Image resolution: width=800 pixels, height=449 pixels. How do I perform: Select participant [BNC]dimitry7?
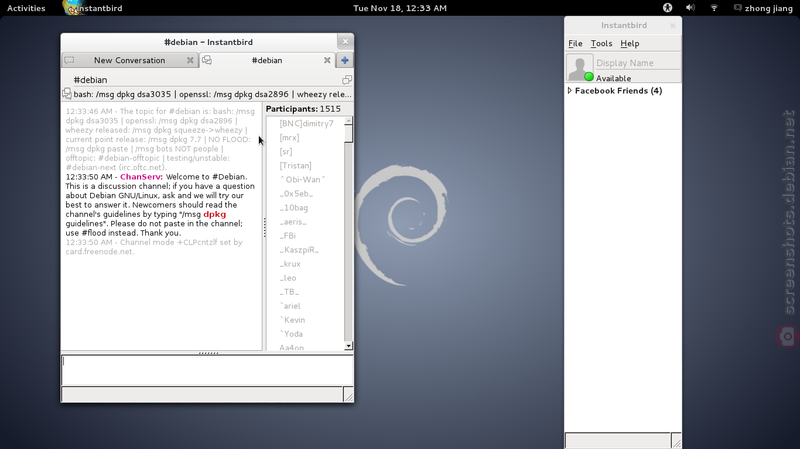(x=306, y=123)
